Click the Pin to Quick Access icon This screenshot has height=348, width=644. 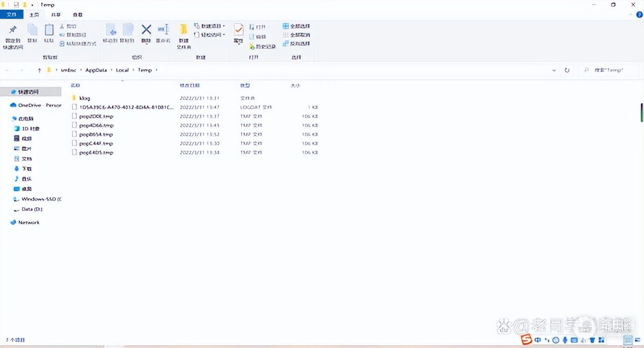13,30
